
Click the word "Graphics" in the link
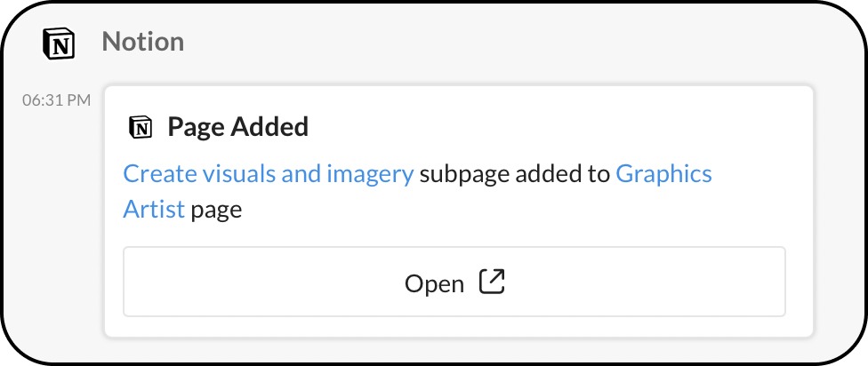coord(663,174)
